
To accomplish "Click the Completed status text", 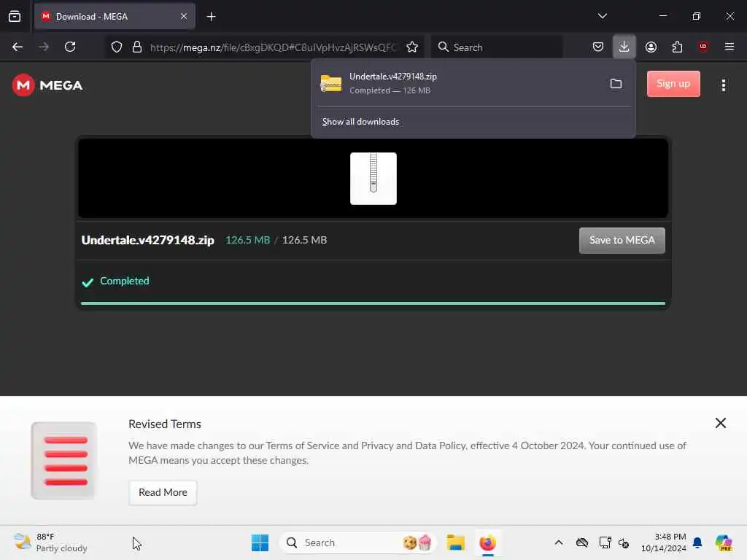I will tap(124, 281).
